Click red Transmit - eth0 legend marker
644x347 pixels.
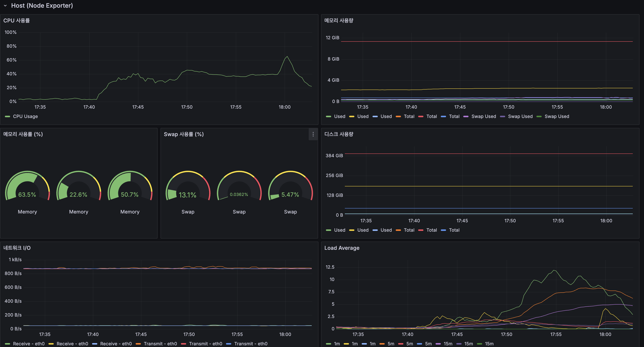point(184,344)
